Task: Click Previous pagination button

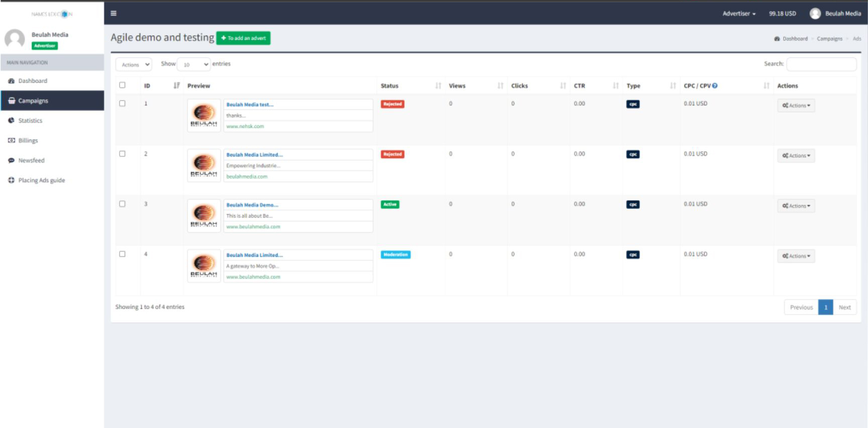Action: pyautogui.click(x=801, y=307)
